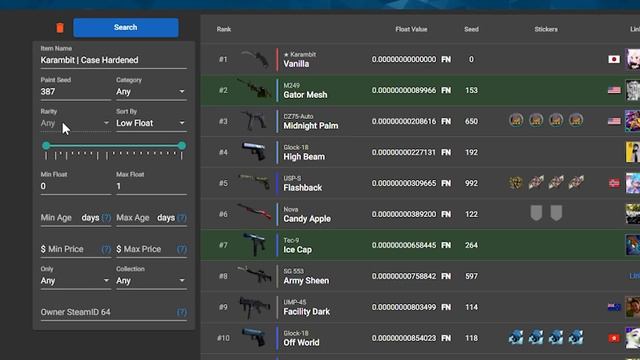This screenshot has height=360, width=640.
Task: Click the Japan flag on Vanilla row
Action: click(614, 59)
